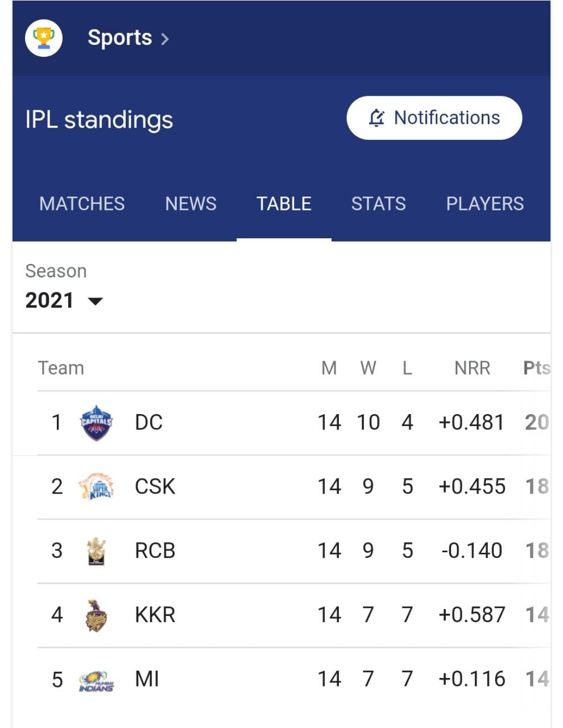Click the KKR team name
Viewport: 563px width, 728px height.
click(155, 615)
